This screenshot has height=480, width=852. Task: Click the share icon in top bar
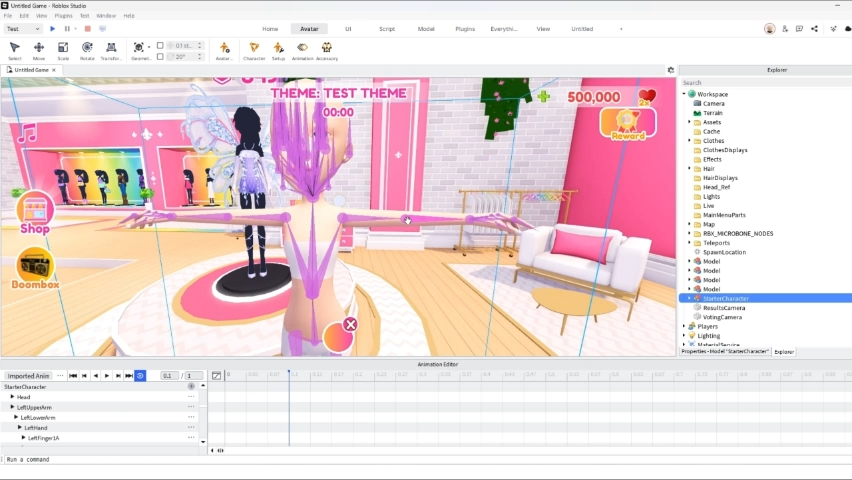pos(814,29)
